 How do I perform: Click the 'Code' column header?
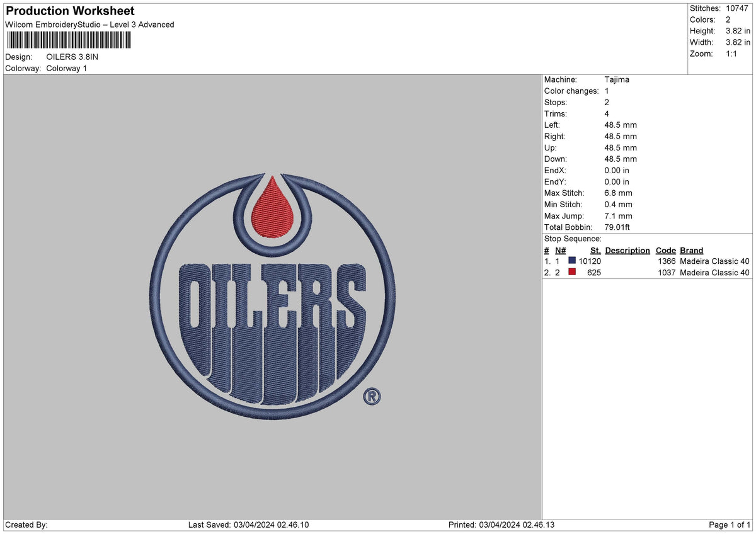pyautogui.click(x=665, y=250)
